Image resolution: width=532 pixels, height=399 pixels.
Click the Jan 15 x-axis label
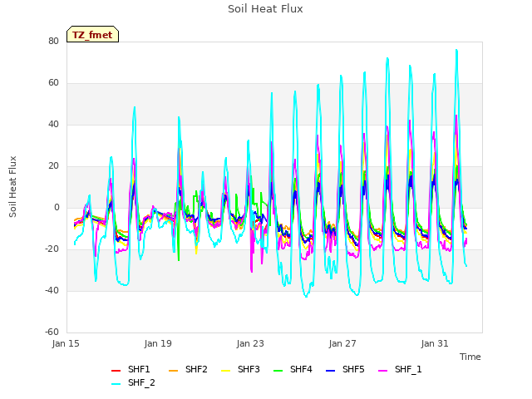(x=66, y=343)
